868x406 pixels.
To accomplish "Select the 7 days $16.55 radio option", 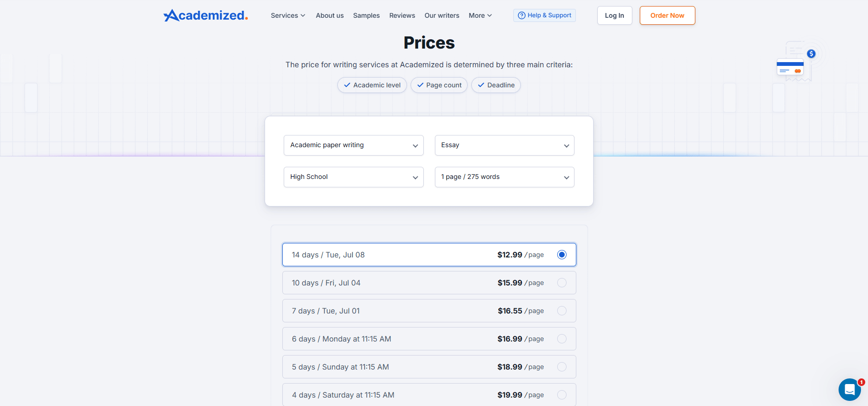I will point(562,311).
